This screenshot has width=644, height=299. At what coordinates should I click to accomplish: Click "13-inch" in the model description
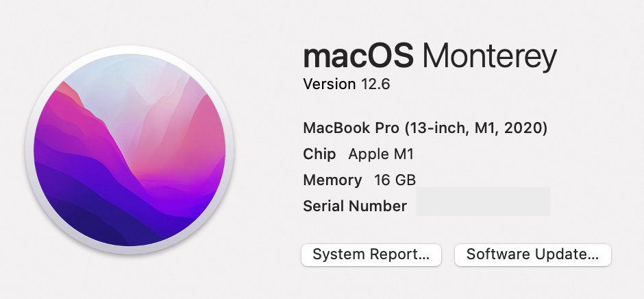pyautogui.click(x=437, y=128)
